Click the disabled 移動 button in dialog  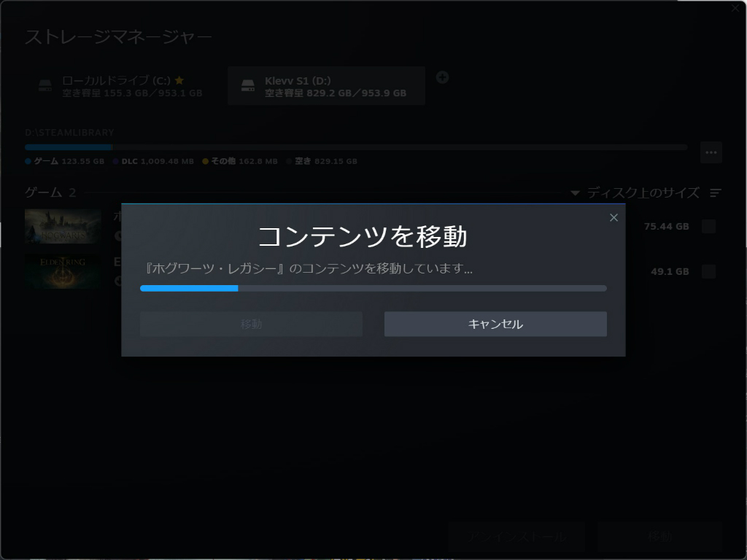(x=251, y=324)
